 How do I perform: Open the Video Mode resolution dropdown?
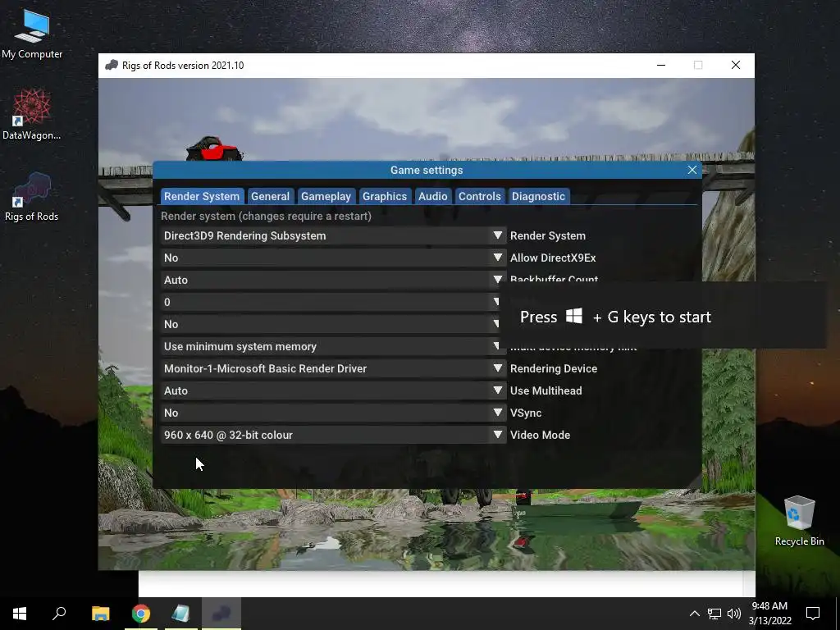pos(333,435)
